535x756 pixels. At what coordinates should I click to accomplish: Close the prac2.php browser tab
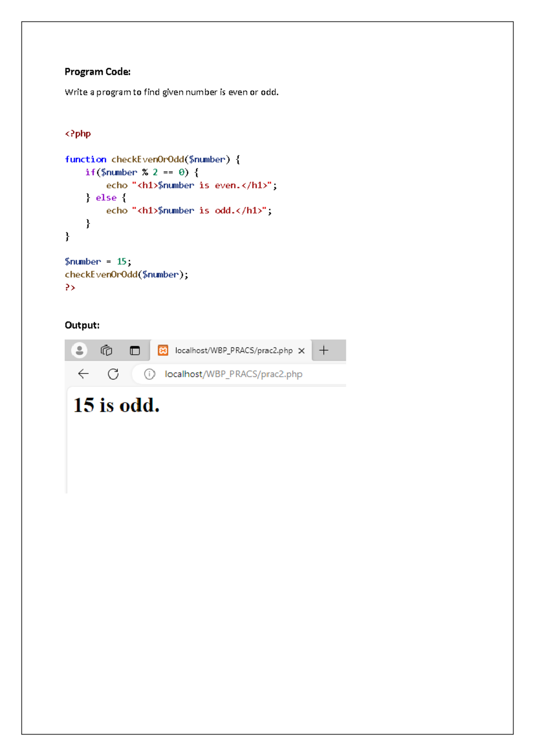tap(301, 351)
